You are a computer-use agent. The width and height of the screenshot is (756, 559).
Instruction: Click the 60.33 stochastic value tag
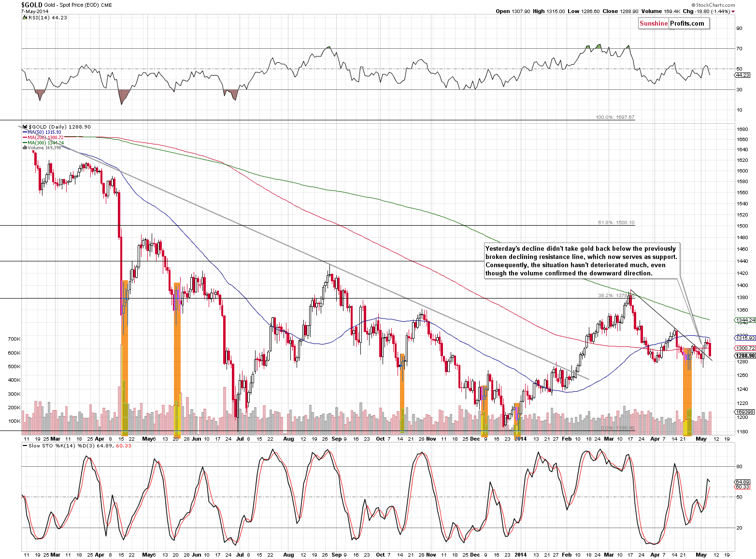pyautogui.click(x=742, y=487)
